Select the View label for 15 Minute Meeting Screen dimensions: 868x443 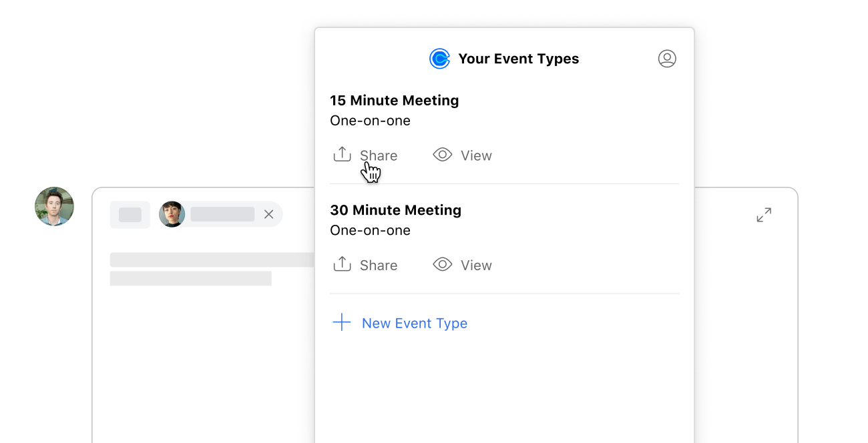click(x=476, y=155)
